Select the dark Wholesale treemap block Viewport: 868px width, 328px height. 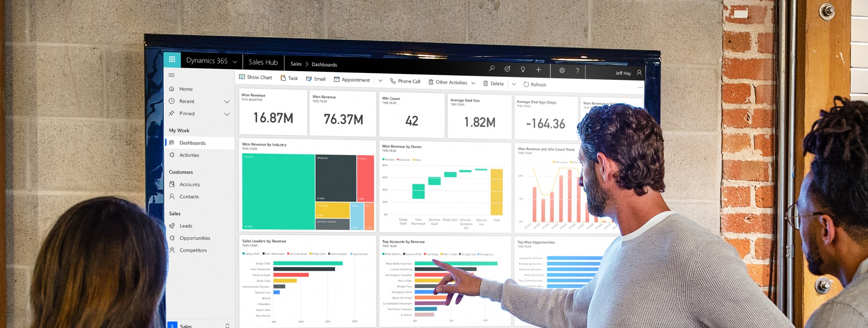[336, 178]
